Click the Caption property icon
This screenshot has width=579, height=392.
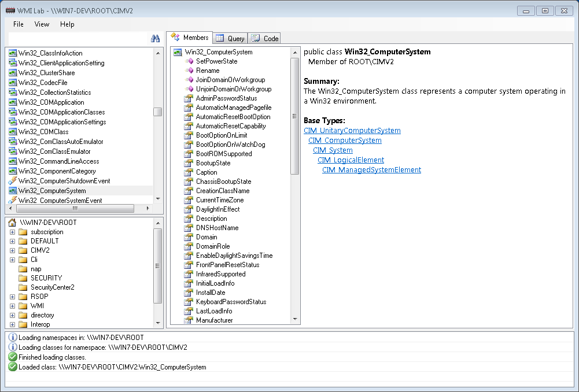[x=189, y=172]
